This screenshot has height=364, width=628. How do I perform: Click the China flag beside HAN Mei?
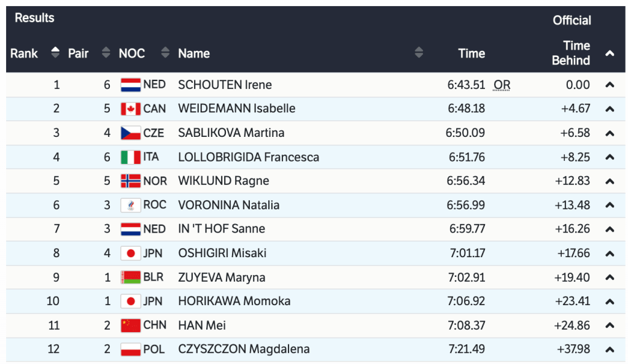[x=131, y=325]
